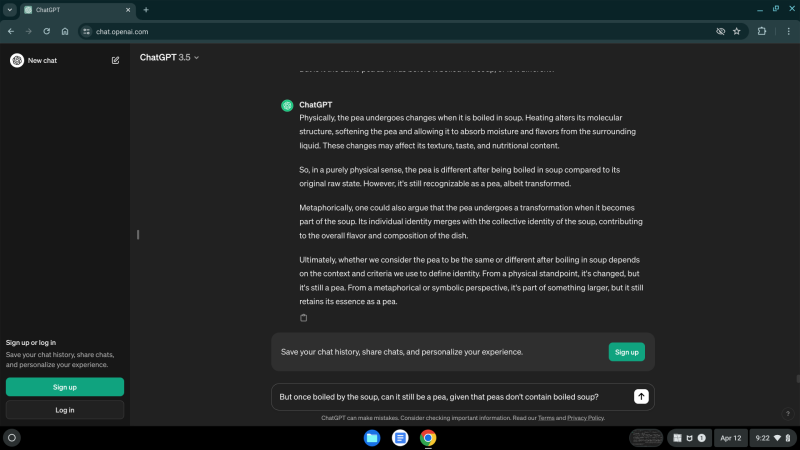Click the crossed-out eye icon in address bar
800x450 pixels.
click(720, 32)
